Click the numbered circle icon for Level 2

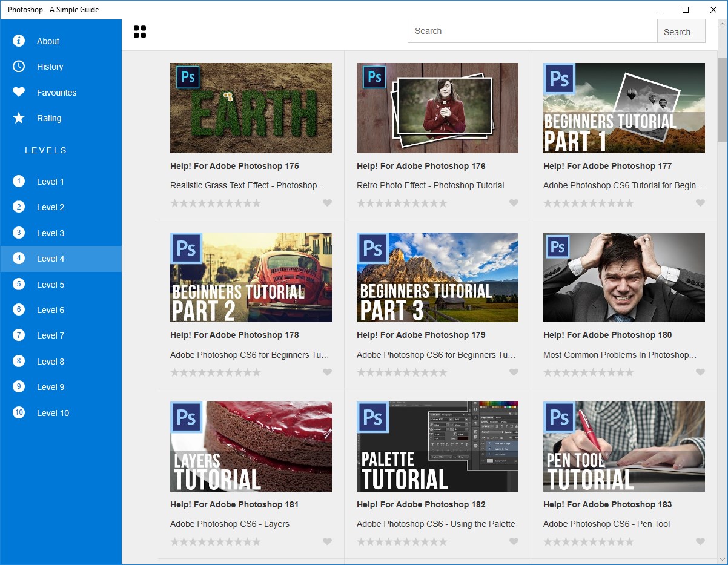tap(19, 207)
